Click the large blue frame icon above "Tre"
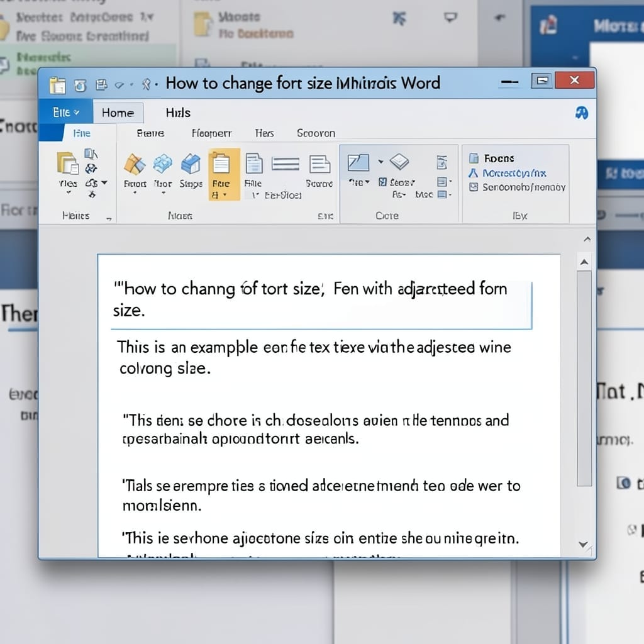 coord(358,163)
